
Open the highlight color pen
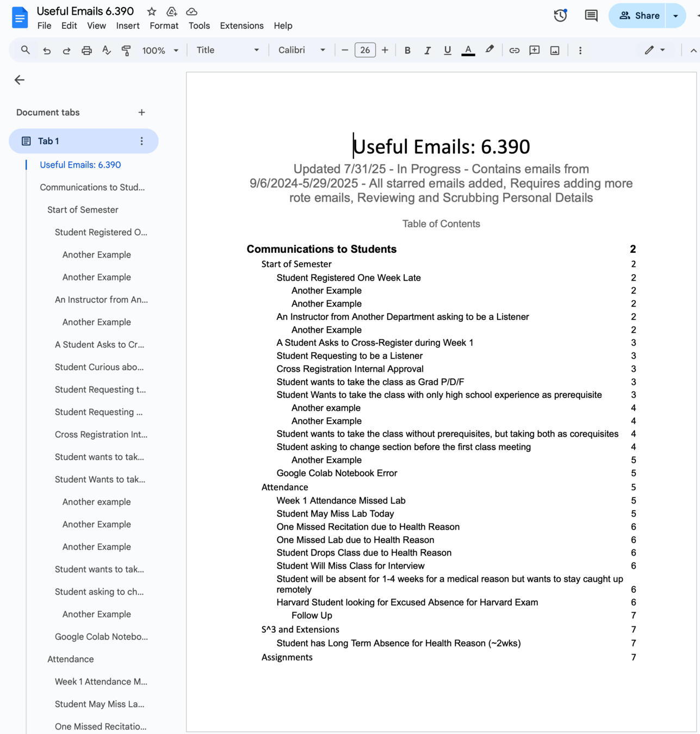490,50
